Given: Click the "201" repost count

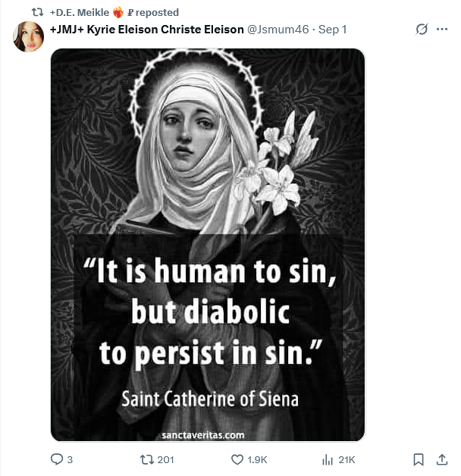Looking at the screenshot, I should (165, 459).
